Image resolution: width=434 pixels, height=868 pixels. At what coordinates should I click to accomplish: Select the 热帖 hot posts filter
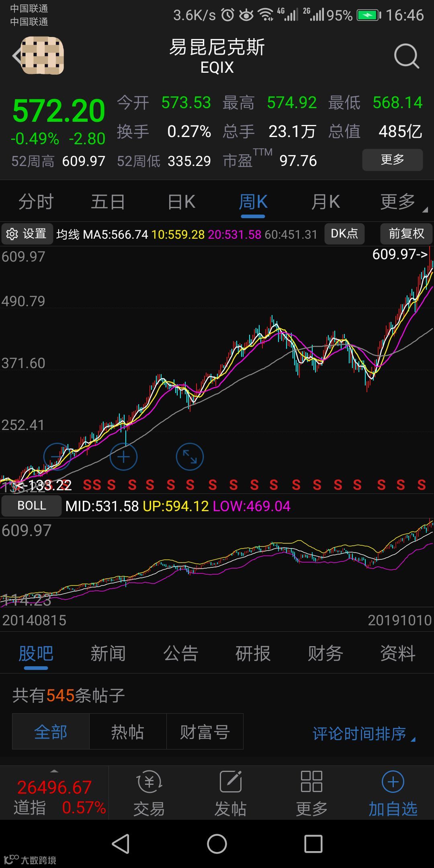tap(128, 731)
